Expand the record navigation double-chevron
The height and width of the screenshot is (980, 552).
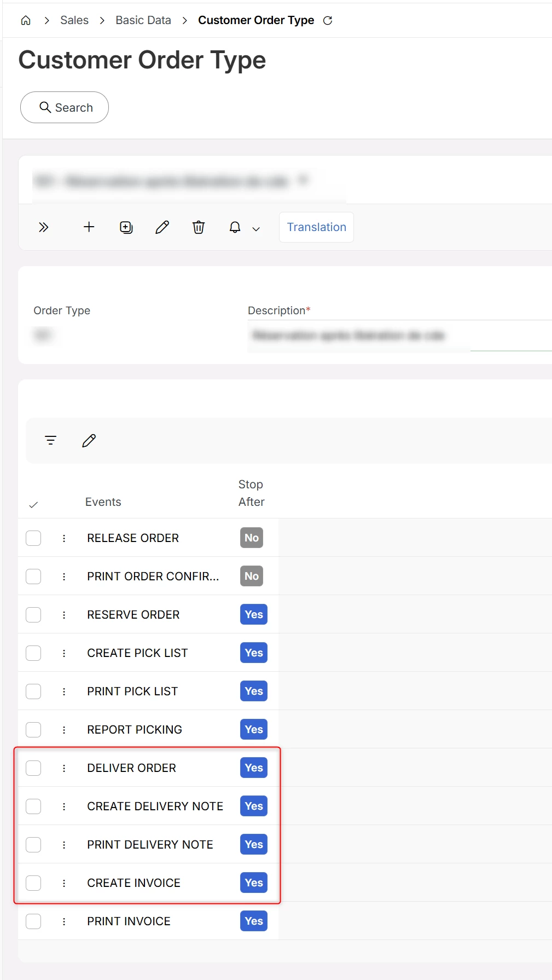tap(44, 227)
